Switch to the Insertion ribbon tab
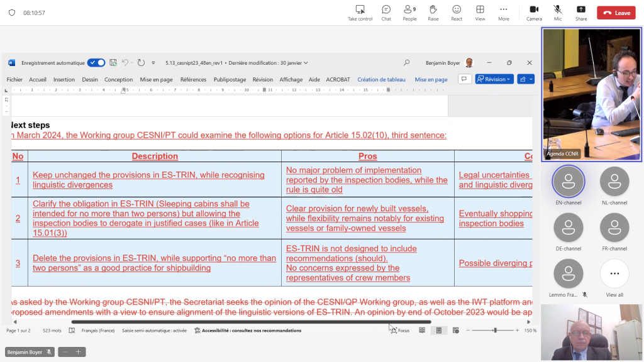 click(64, 80)
